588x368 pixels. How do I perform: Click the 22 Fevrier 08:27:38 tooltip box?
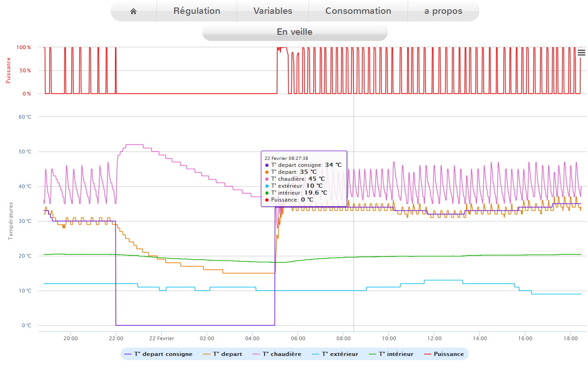(x=304, y=178)
